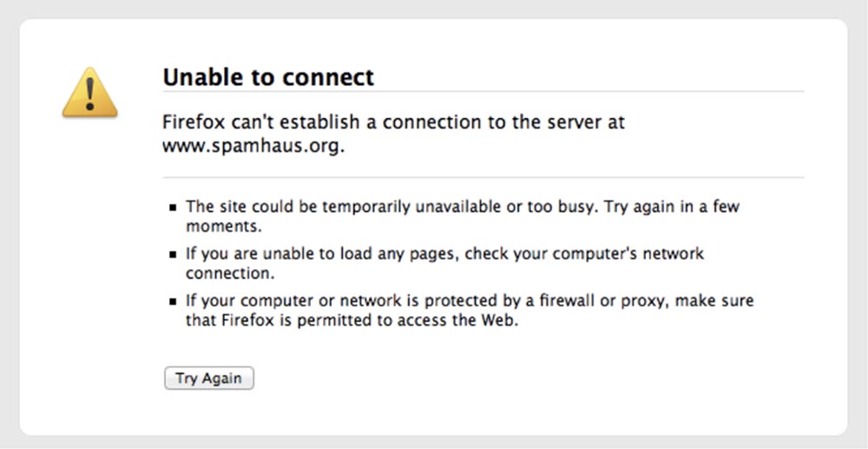Click the divider line under the heading
The height and width of the screenshot is (449, 868).
[x=483, y=91]
